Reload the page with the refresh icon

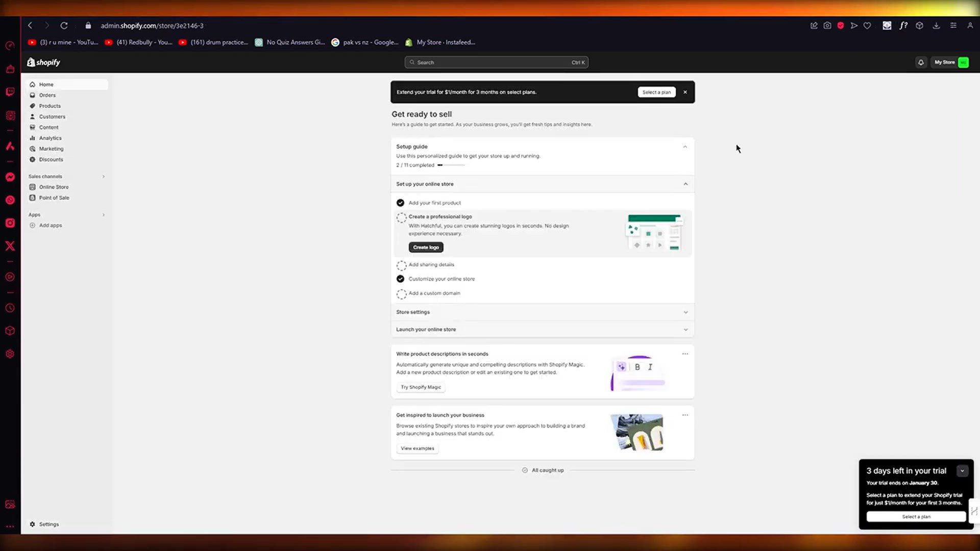coord(64,26)
